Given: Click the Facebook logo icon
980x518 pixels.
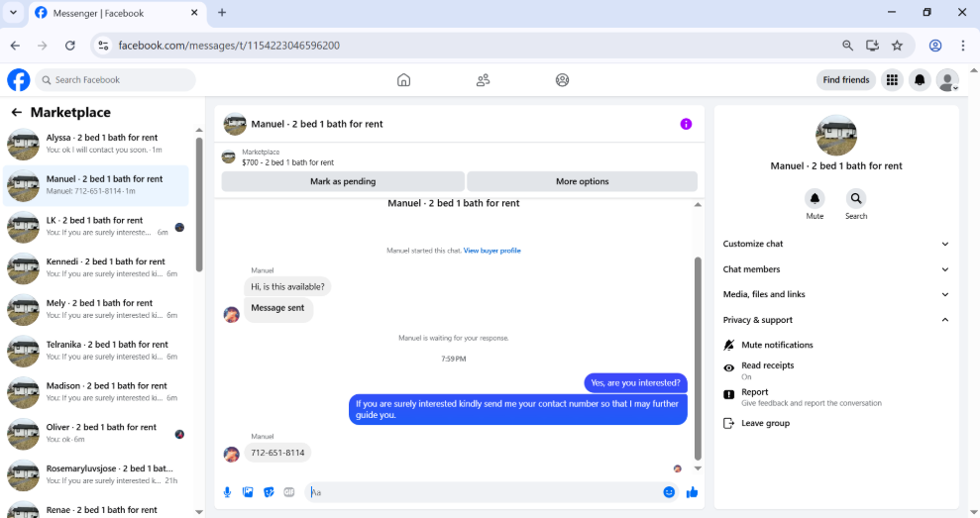Looking at the screenshot, I should (19, 80).
